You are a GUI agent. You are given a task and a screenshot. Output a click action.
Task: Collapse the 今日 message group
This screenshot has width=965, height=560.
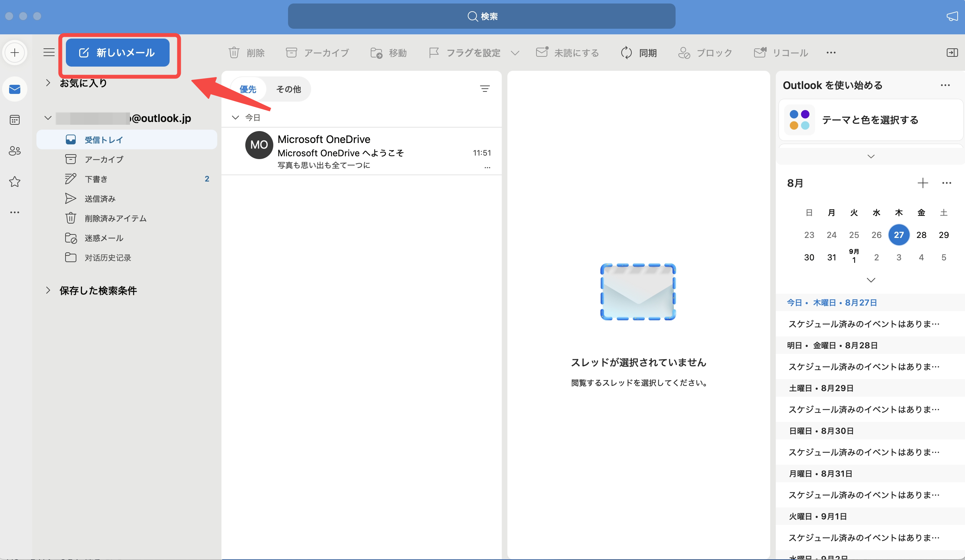click(235, 118)
